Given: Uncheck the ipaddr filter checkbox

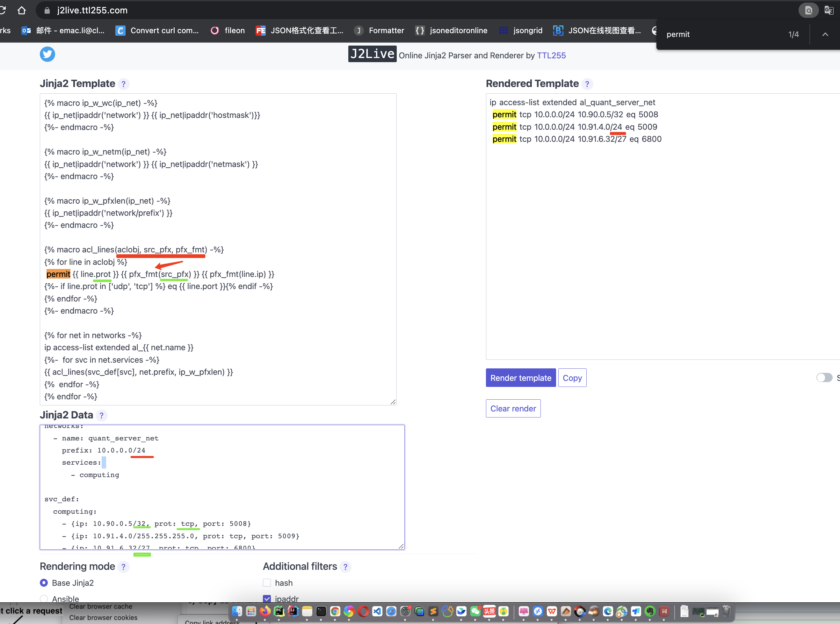Looking at the screenshot, I should coord(267,599).
